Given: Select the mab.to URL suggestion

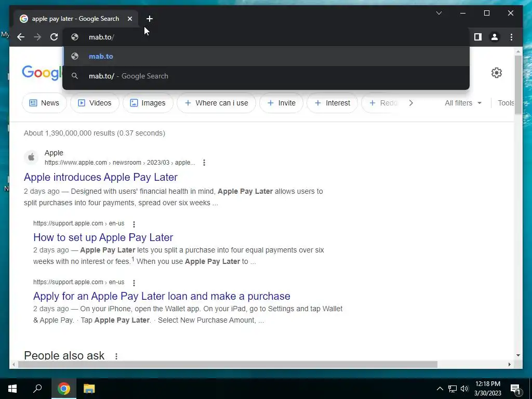Looking at the screenshot, I should 266,56.
